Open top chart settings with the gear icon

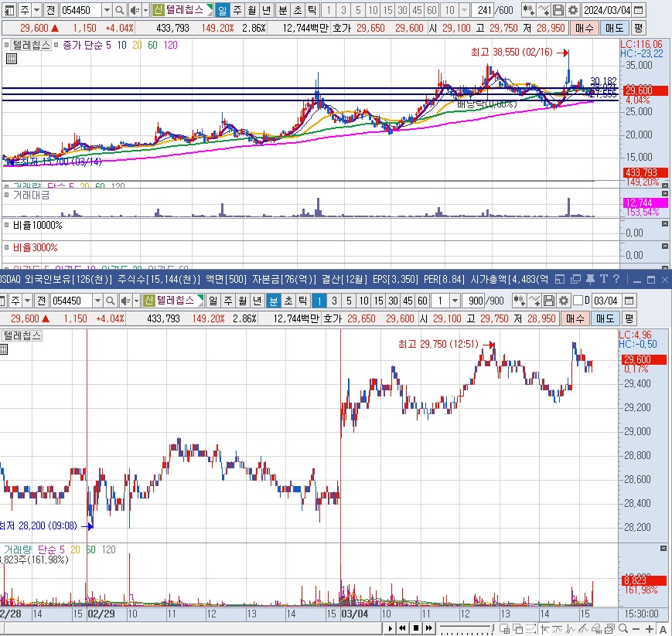[x=572, y=10]
